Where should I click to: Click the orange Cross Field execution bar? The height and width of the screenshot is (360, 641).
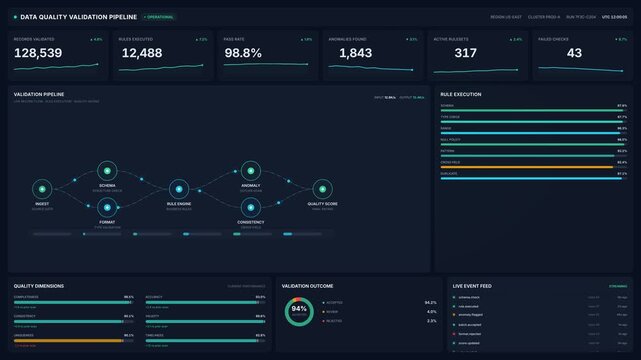533,167
